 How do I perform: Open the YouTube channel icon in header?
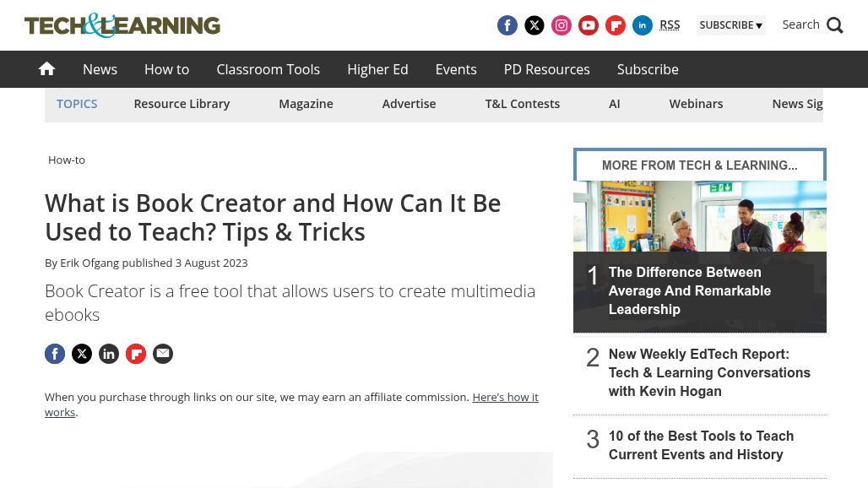point(589,25)
